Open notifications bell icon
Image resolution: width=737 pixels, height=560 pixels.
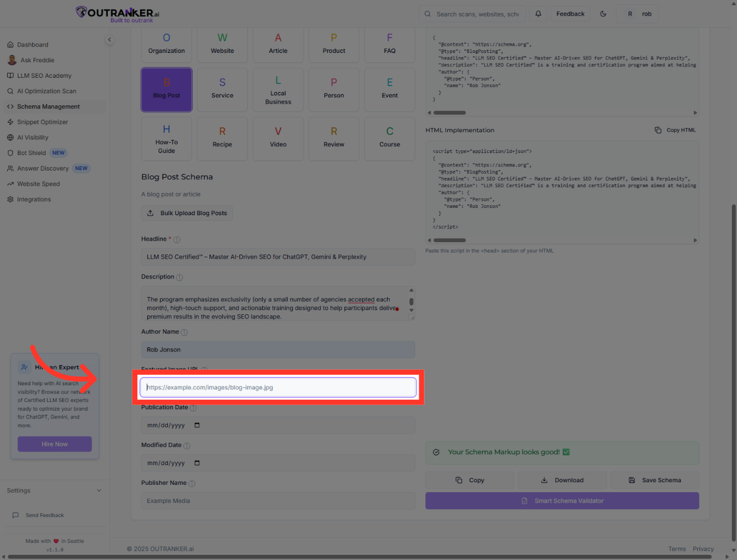pyautogui.click(x=538, y=14)
